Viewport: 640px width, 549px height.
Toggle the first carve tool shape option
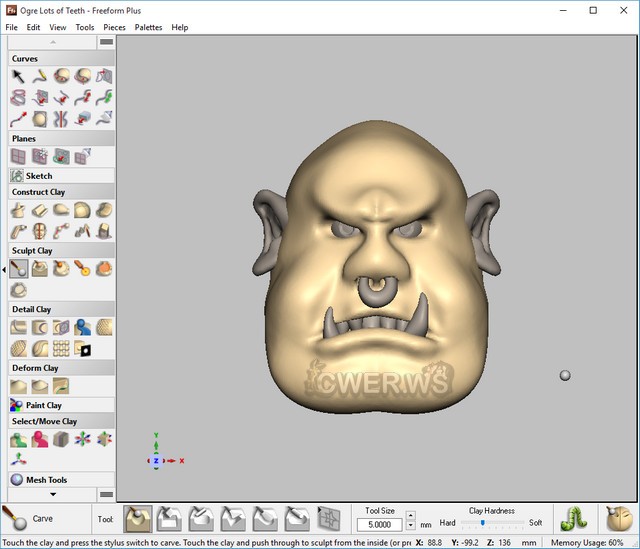(138, 518)
